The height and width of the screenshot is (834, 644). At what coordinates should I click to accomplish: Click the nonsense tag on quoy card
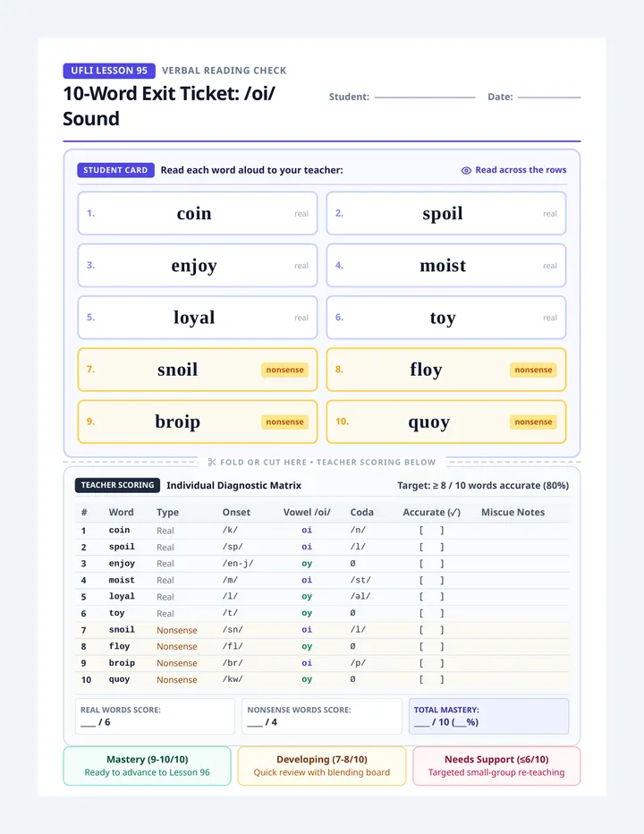coord(533,421)
